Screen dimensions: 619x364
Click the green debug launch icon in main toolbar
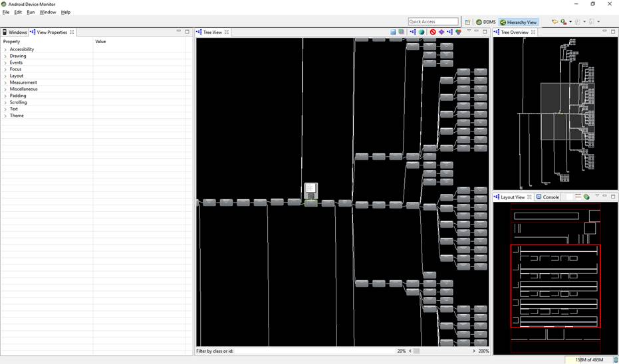click(x=563, y=22)
